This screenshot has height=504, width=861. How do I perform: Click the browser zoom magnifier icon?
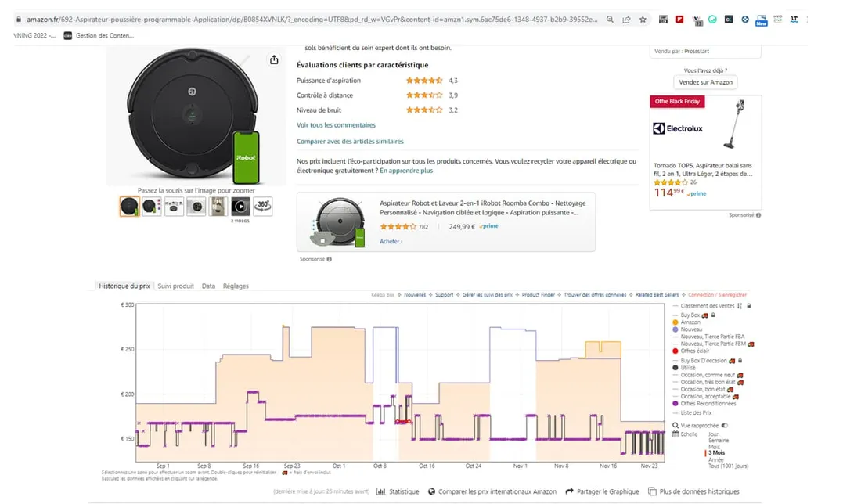(610, 20)
